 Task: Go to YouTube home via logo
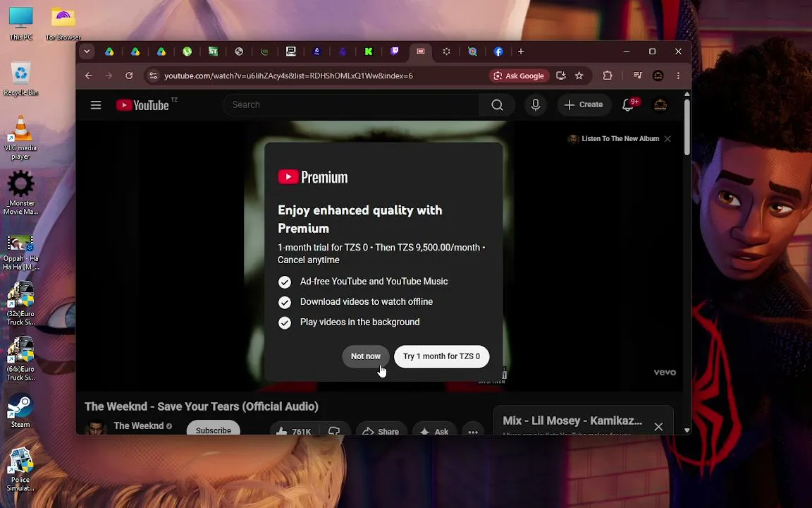tap(143, 105)
